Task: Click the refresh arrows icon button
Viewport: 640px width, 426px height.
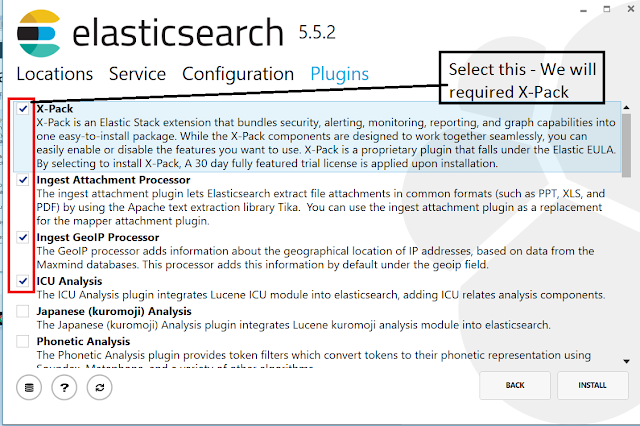Action: [100, 387]
